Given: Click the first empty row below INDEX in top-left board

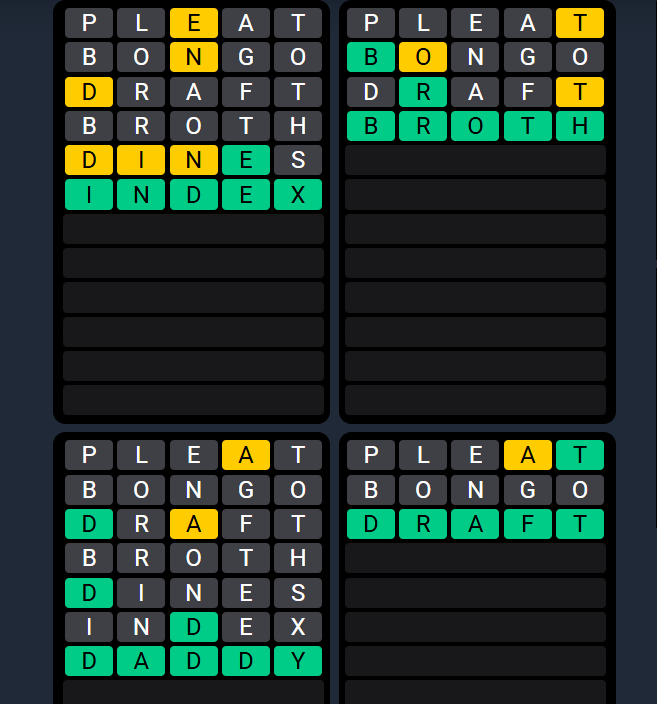Looking at the screenshot, I should 194,229.
